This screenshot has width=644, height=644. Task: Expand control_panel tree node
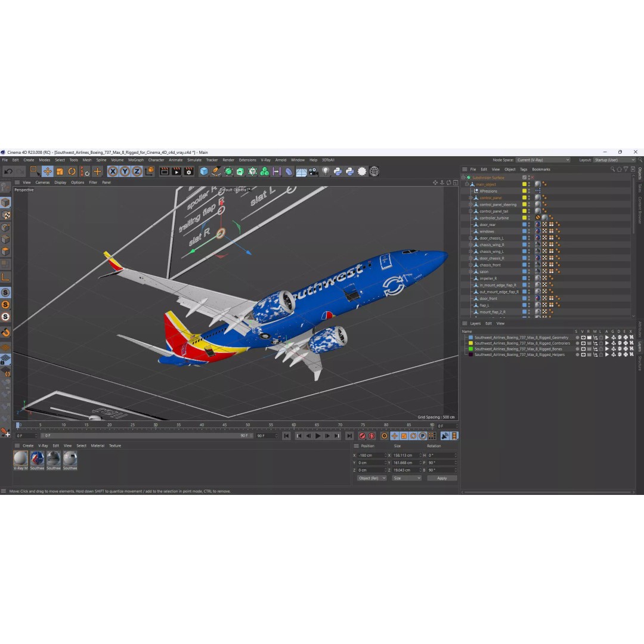pyautogui.click(x=470, y=198)
